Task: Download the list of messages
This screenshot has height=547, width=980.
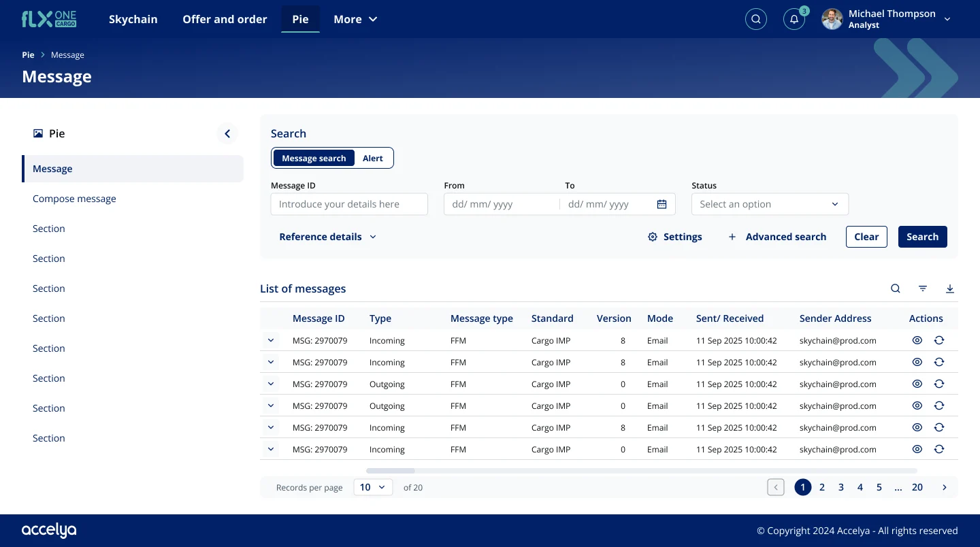Action: [950, 288]
